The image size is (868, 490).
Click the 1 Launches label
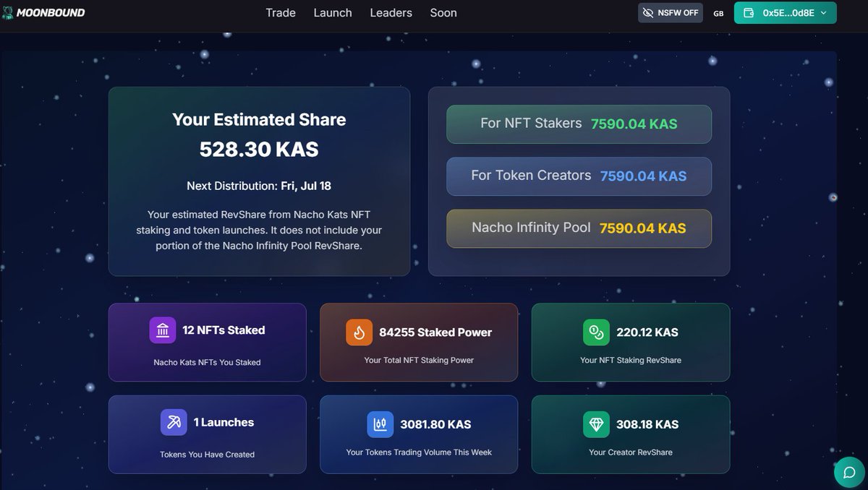(x=224, y=422)
